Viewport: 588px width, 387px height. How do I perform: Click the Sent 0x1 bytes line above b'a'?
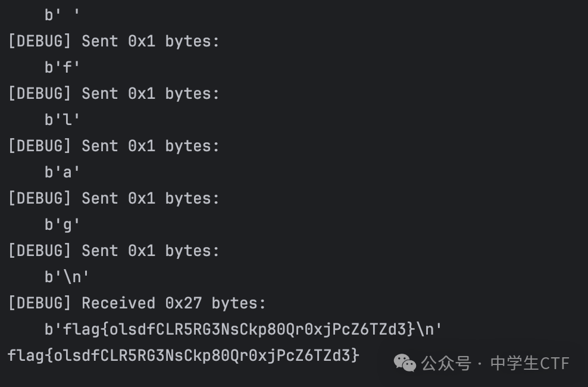coord(114,146)
